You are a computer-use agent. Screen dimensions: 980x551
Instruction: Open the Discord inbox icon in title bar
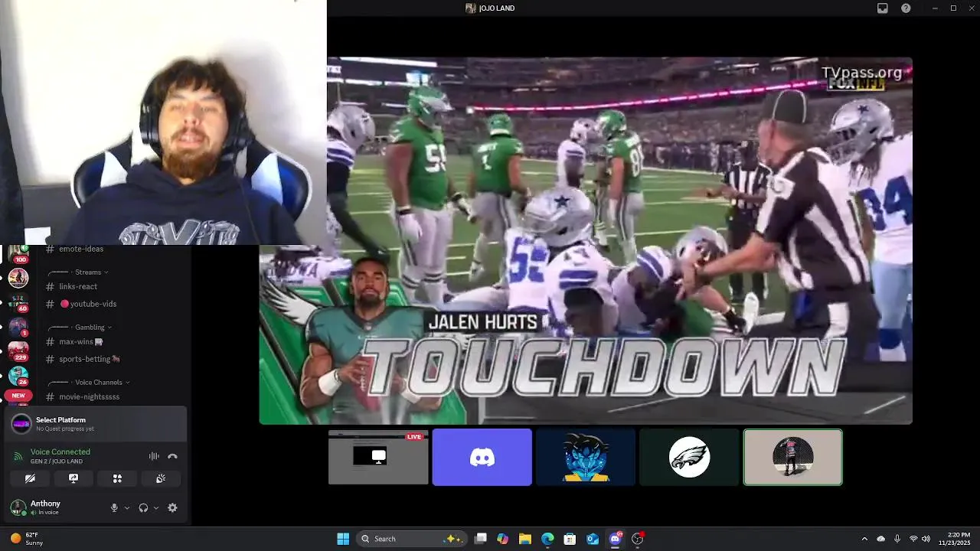pyautogui.click(x=883, y=8)
